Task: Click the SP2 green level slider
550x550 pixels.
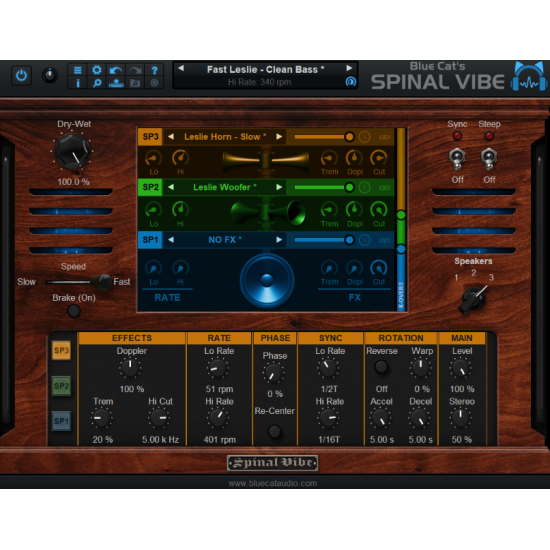Action: click(x=324, y=187)
